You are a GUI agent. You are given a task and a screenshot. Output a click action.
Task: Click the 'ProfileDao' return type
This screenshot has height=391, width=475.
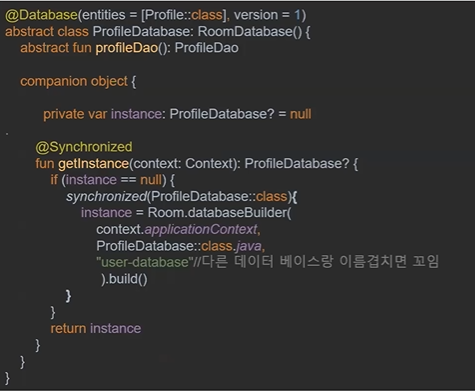[x=207, y=48]
